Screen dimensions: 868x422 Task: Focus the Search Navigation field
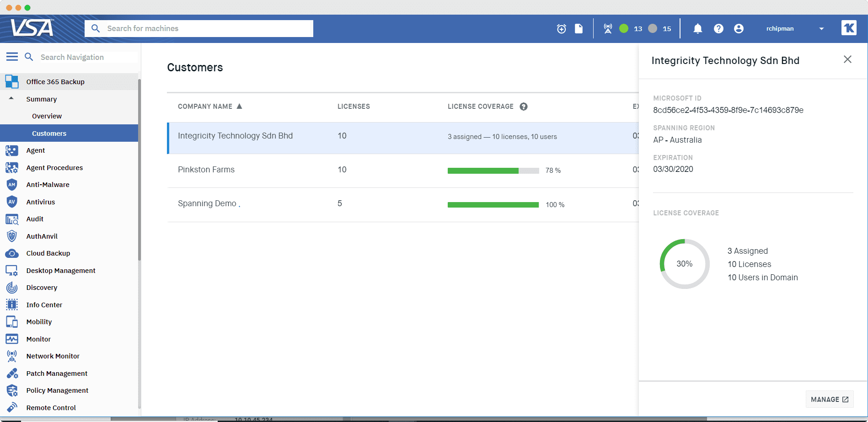(88, 57)
